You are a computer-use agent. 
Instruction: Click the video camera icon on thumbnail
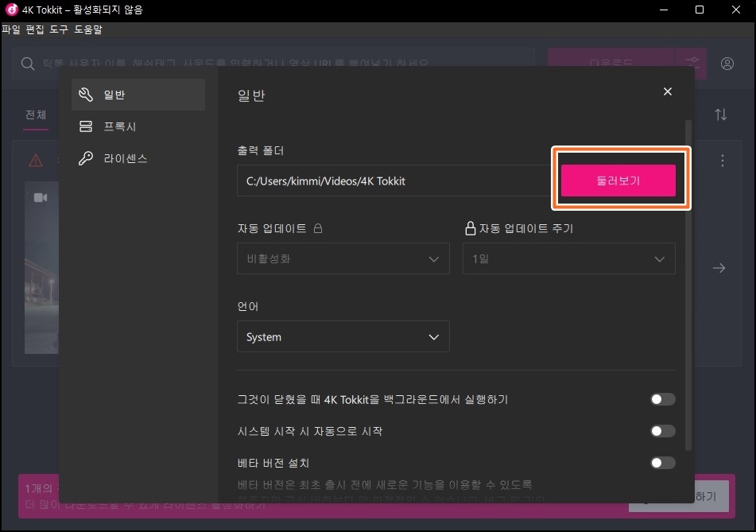[41, 198]
